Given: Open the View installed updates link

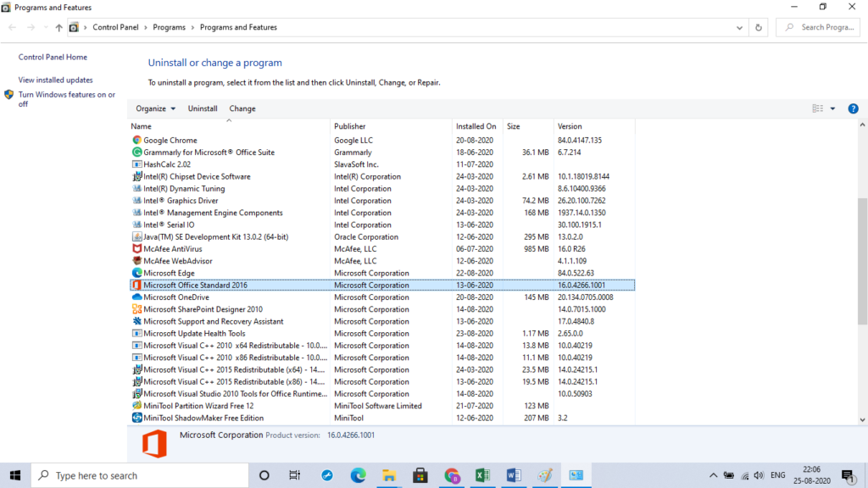Looking at the screenshot, I should (56, 80).
